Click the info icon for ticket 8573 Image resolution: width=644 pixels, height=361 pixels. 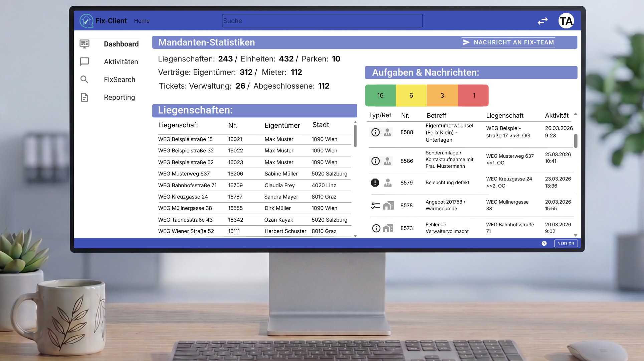coord(376,228)
